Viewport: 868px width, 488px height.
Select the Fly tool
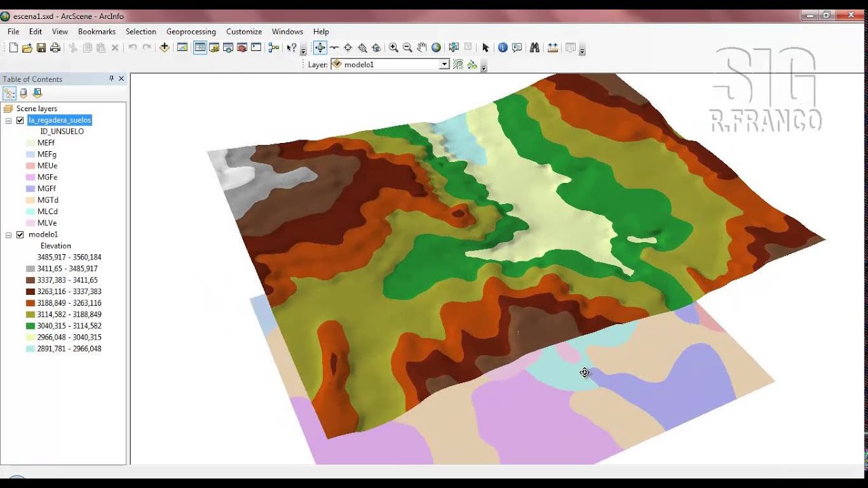(334, 47)
